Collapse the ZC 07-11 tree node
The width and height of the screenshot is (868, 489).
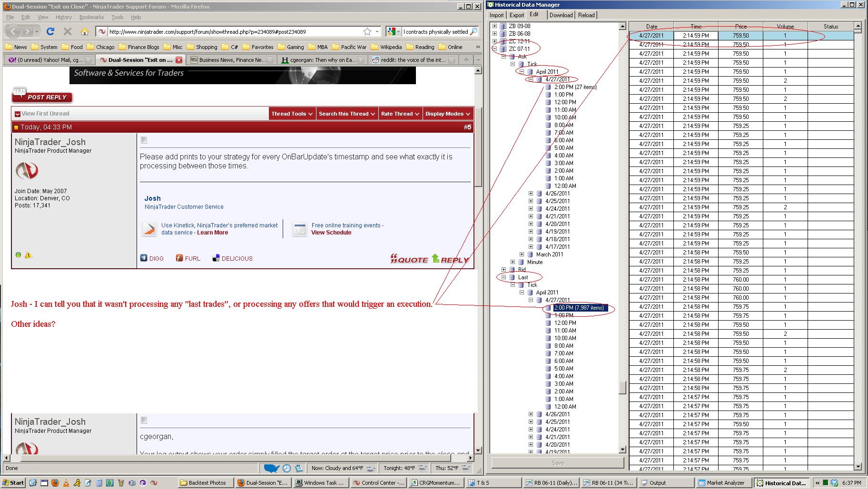(x=494, y=49)
